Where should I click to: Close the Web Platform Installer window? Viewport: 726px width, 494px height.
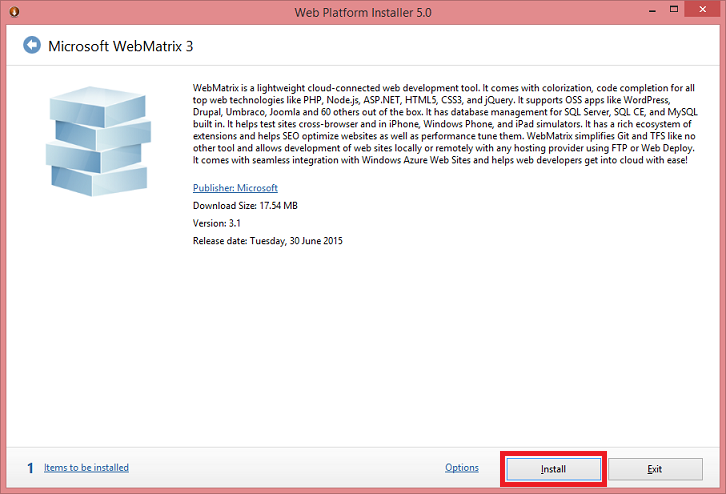pyautogui.click(x=702, y=10)
